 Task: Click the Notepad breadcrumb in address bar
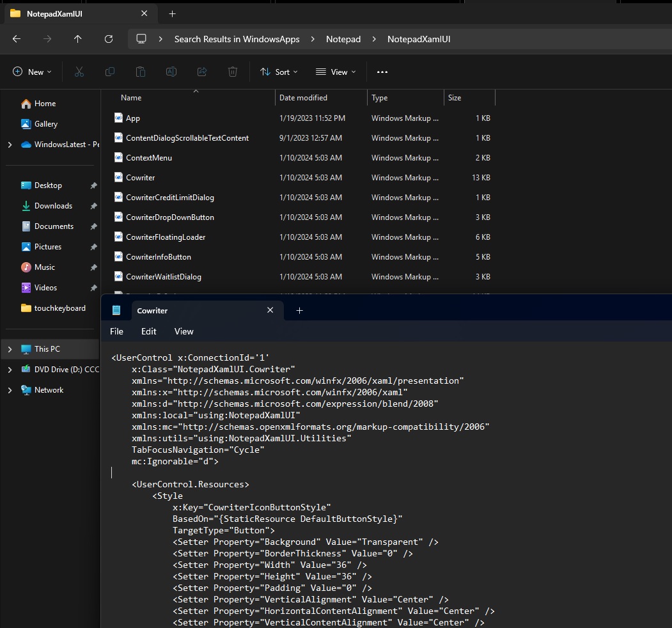(343, 39)
